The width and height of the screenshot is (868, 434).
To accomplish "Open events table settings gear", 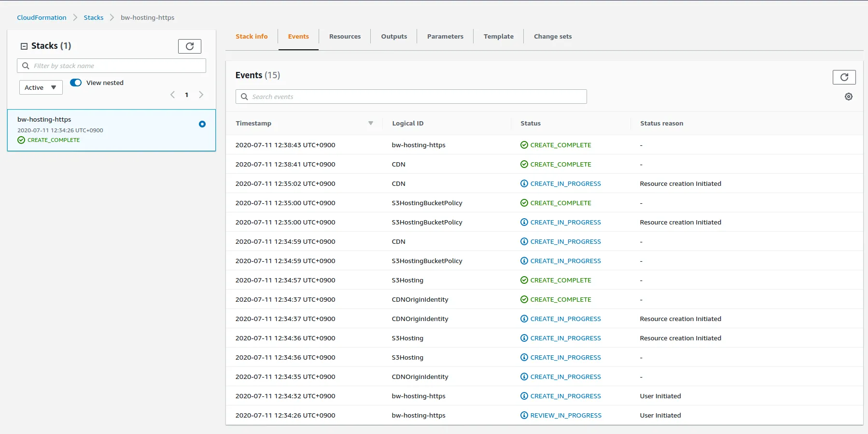I will coord(849,97).
